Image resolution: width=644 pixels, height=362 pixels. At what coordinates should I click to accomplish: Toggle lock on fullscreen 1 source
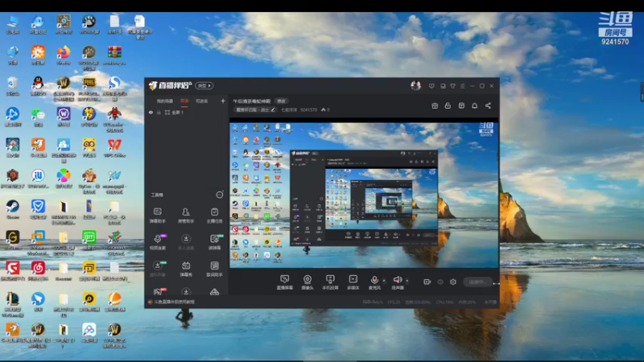pyautogui.click(x=159, y=113)
